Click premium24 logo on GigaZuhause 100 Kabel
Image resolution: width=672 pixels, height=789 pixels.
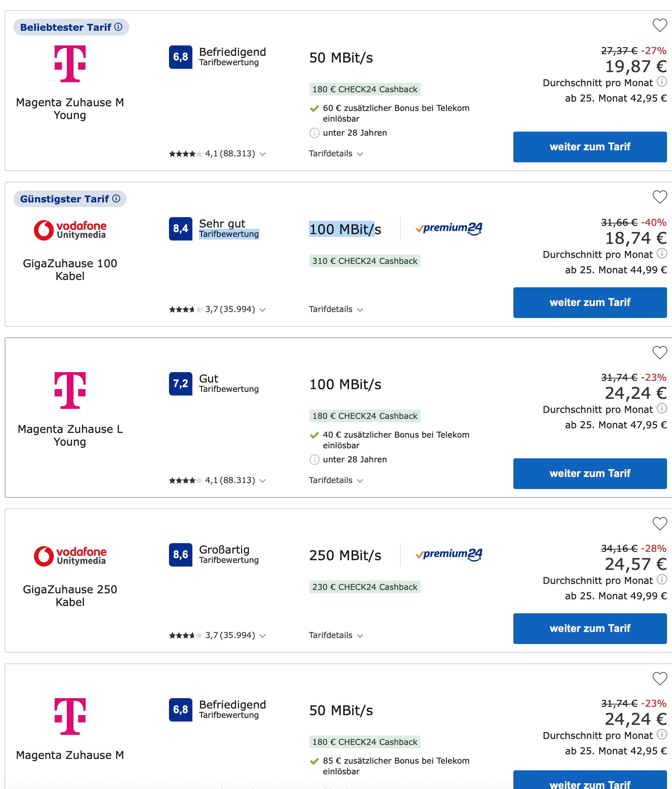[449, 228]
